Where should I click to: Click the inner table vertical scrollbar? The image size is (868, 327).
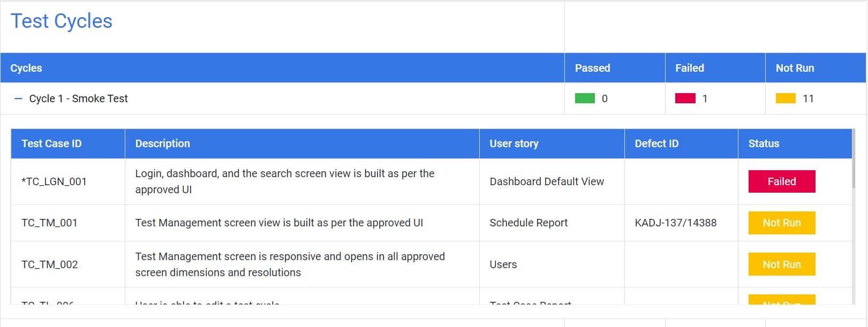point(853,161)
